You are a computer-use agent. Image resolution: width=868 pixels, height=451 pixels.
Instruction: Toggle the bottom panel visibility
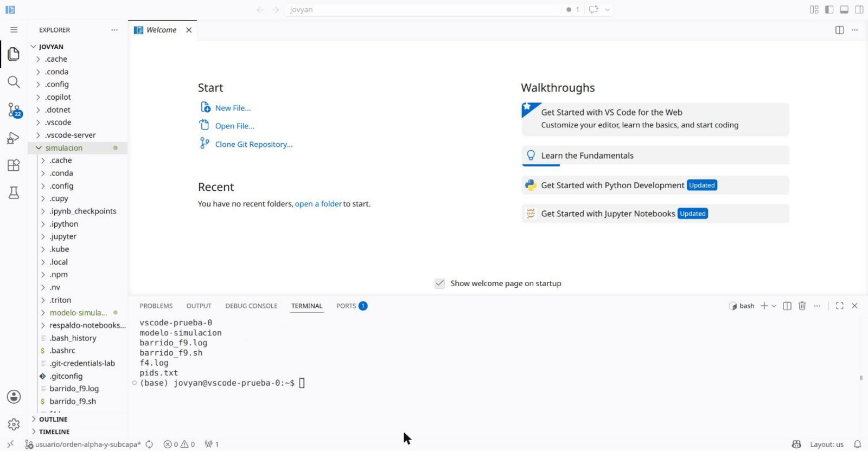pyautogui.click(x=844, y=9)
